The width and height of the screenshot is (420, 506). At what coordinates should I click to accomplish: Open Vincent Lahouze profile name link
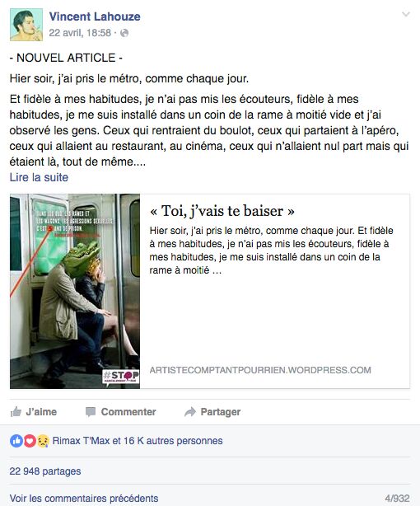[95, 16]
